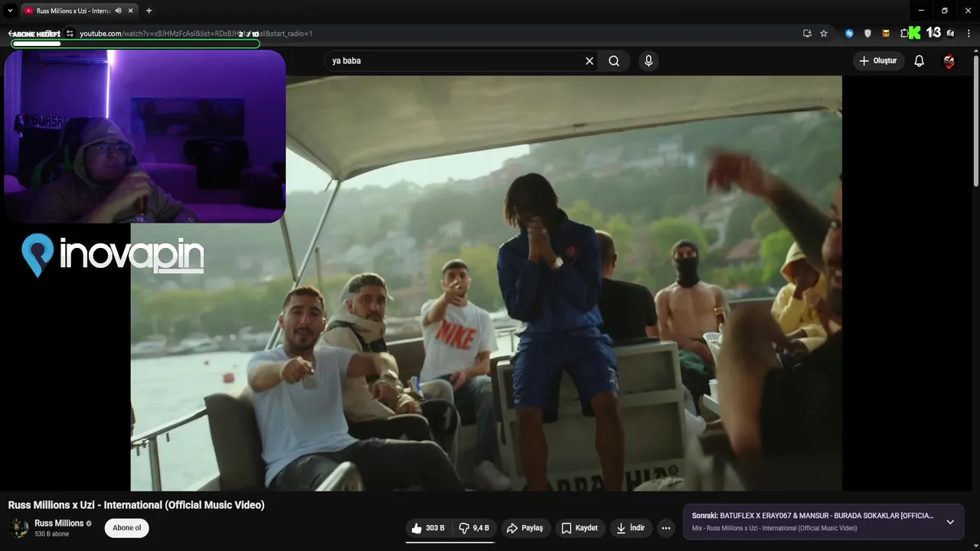
Task: Open the devil emoji extension icon
Action: click(x=886, y=34)
